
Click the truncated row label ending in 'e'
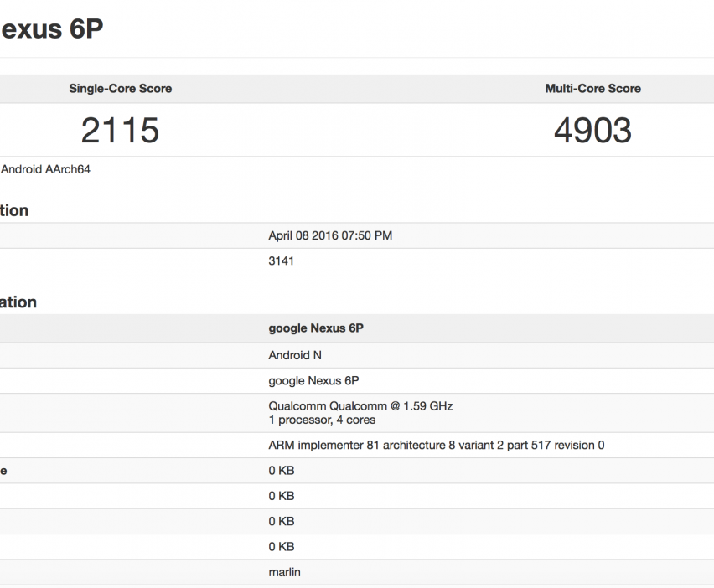pyautogui.click(x=4, y=471)
